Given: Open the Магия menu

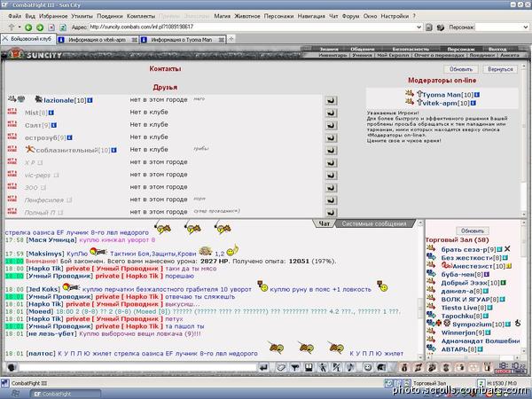Looking at the screenshot, I should pos(222,16).
